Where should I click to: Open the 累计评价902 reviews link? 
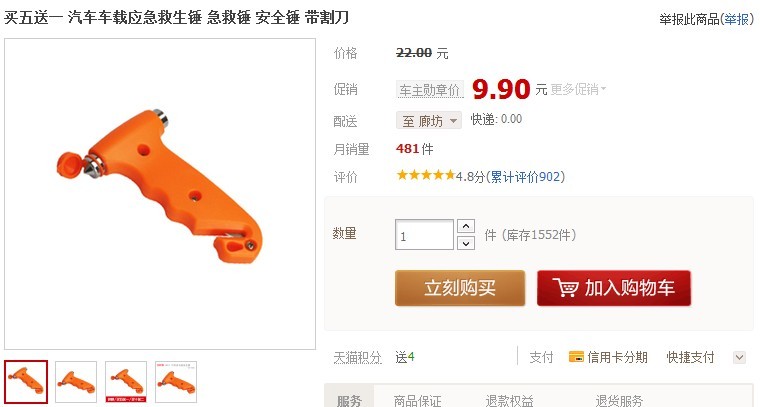(x=525, y=177)
